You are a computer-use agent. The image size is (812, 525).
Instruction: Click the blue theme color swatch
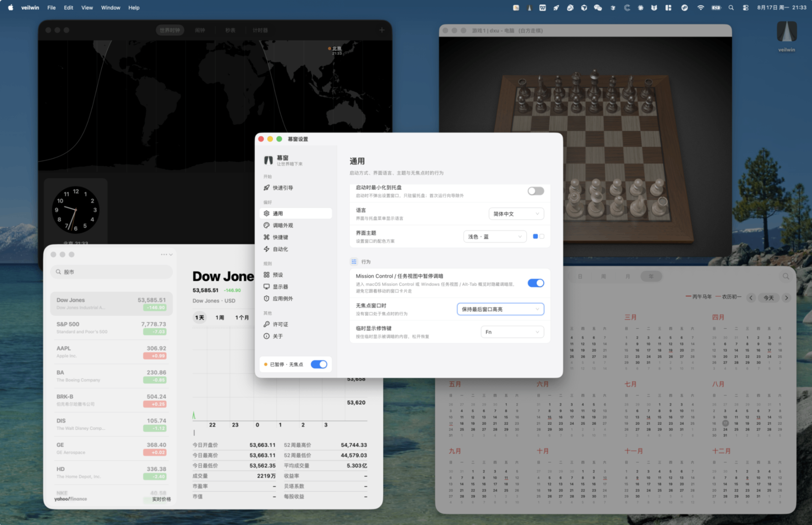535,236
